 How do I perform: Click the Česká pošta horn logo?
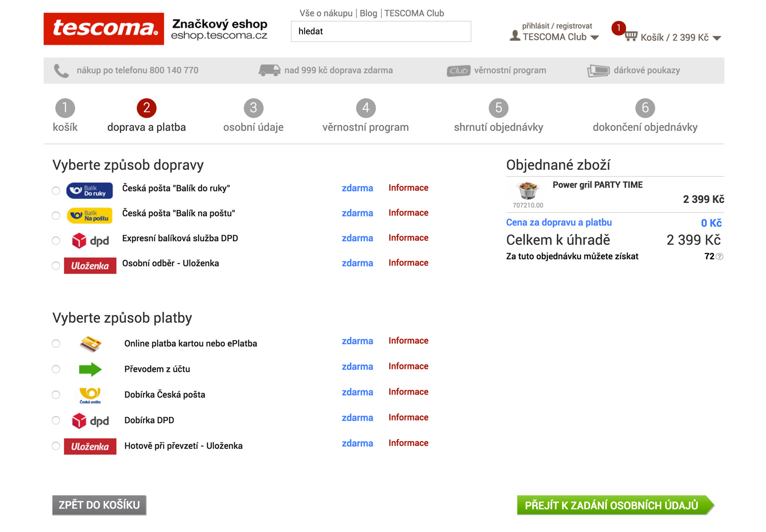coord(90,395)
